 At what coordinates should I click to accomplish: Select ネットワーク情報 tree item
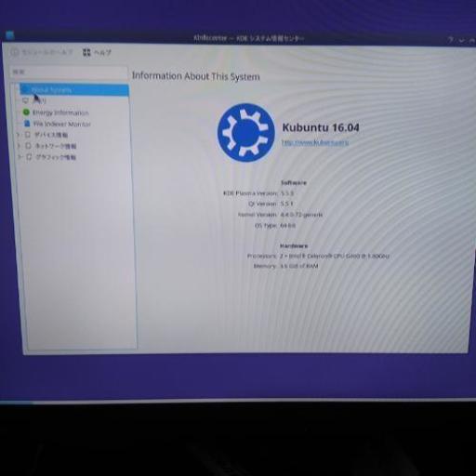55,146
